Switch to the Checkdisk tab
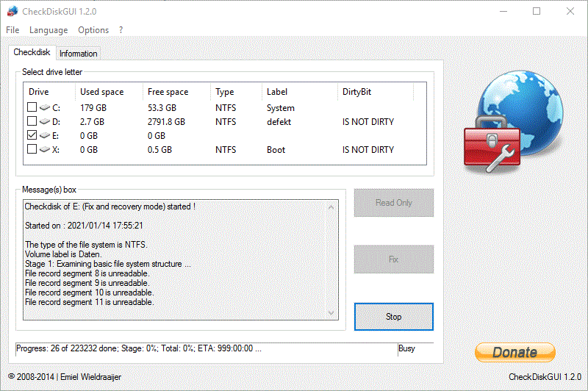The image size is (588, 391). (32, 52)
